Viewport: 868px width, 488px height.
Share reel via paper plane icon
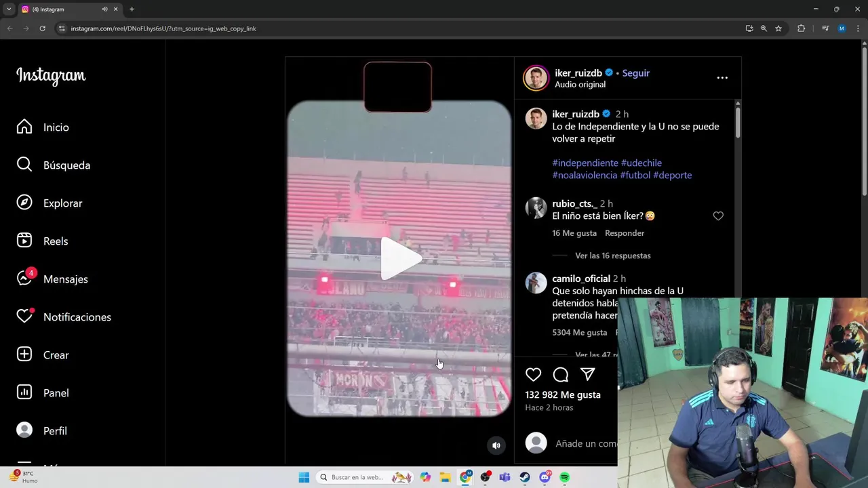pyautogui.click(x=588, y=375)
